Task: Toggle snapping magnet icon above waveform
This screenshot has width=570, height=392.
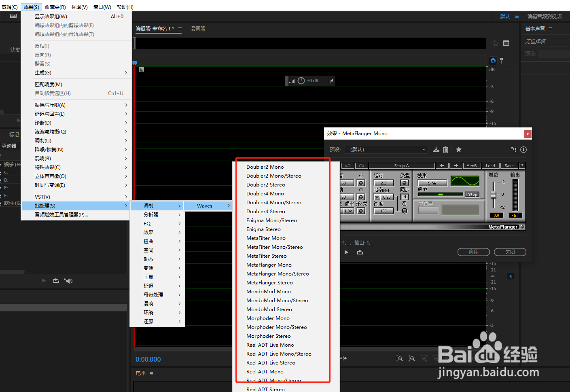Action: (x=493, y=61)
